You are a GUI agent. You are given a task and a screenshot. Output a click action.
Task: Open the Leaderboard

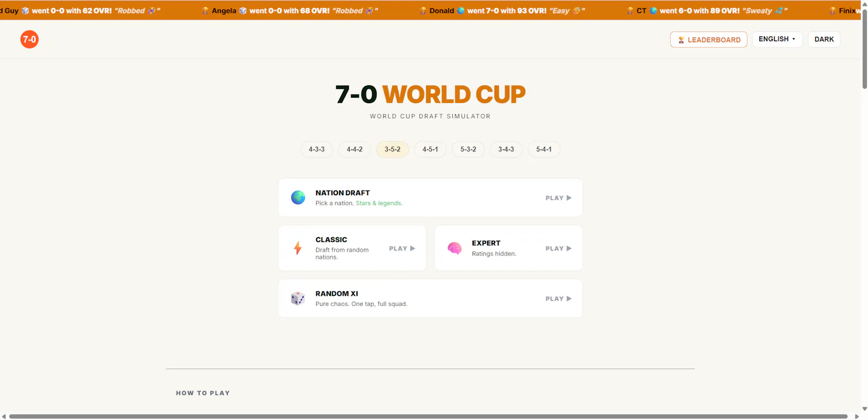tap(709, 40)
